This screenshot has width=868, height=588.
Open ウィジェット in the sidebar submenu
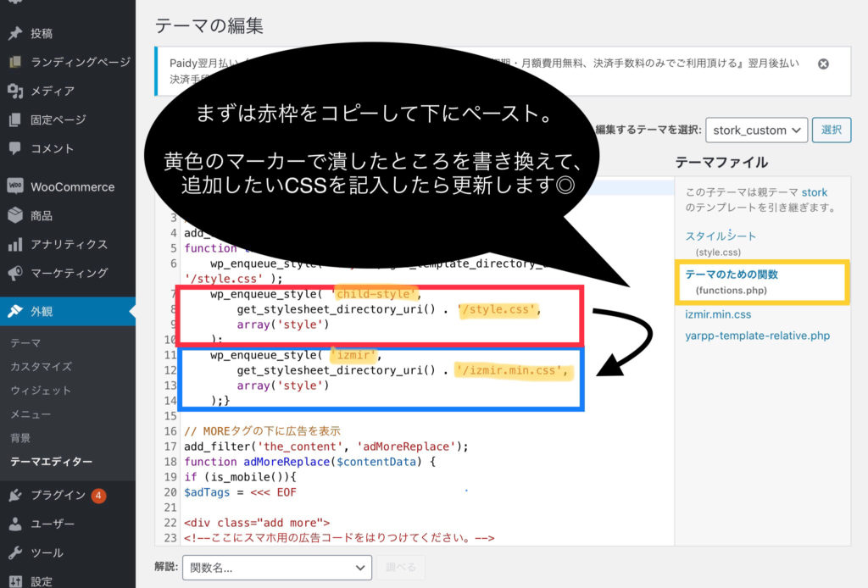pyautogui.click(x=40, y=391)
